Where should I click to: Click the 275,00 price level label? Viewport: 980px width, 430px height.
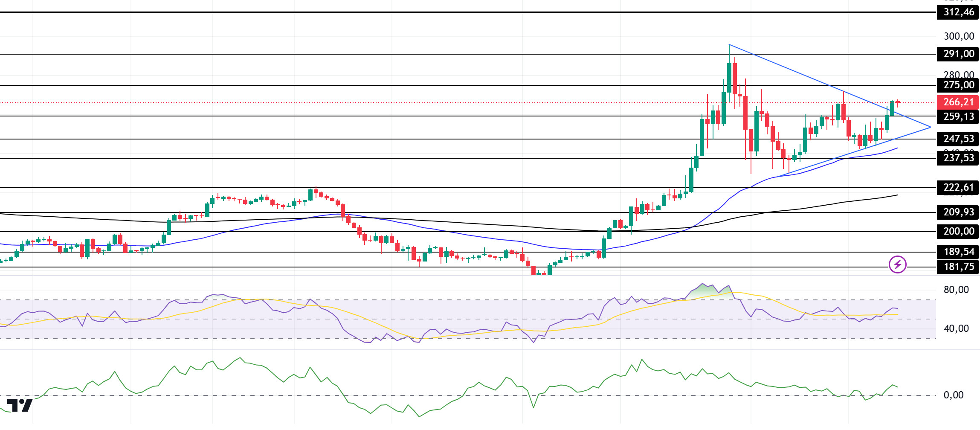(x=958, y=85)
